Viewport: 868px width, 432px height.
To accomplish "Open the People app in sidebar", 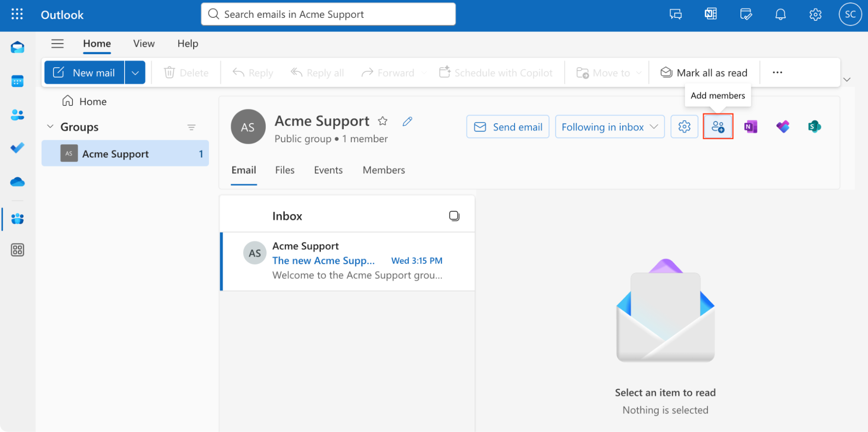I will pos(17,115).
